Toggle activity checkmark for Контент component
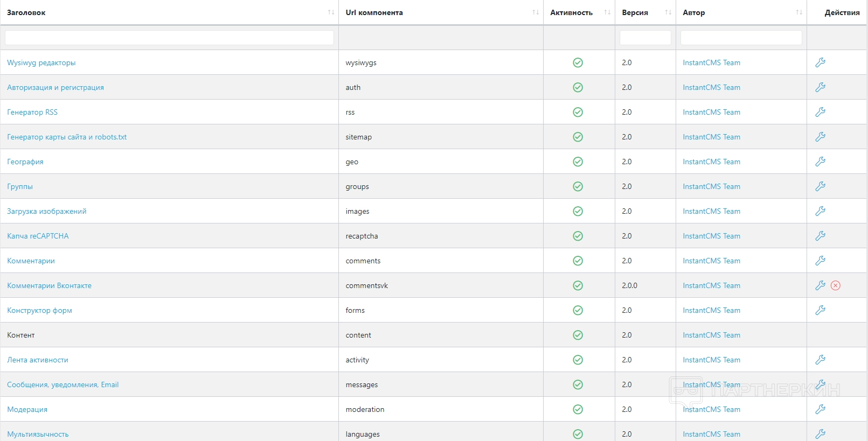The image size is (868, 441). point(578,335)
